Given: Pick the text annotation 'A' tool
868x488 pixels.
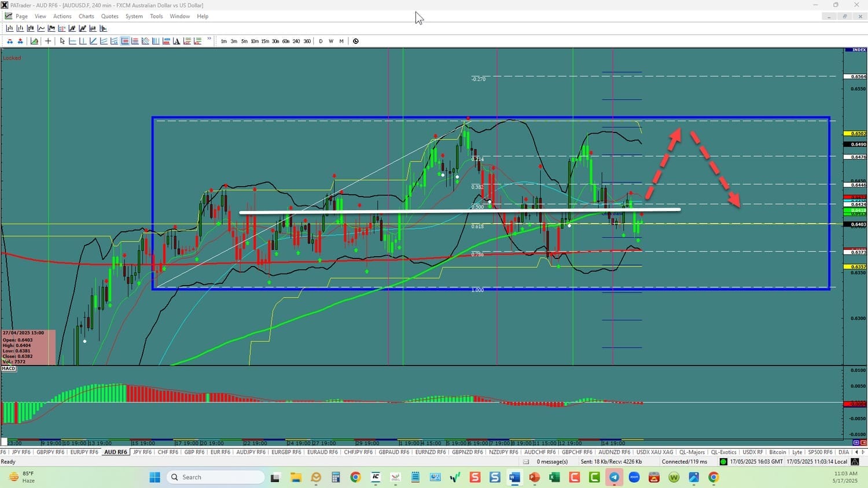Looking at the screenshot, I should point(176,41).
